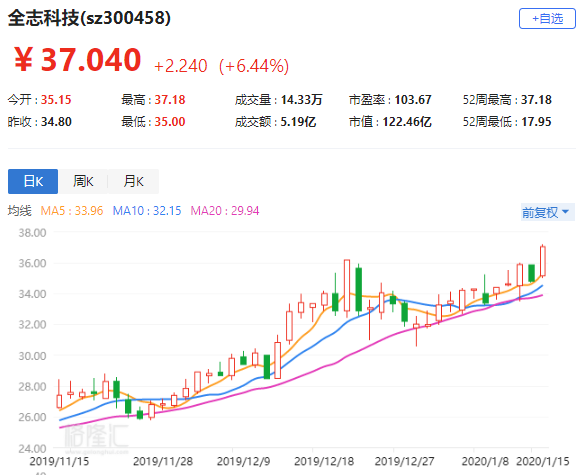Screen dimensions: 583x475
Task: Click the 昨收 value 34.80
Action: 56,122
